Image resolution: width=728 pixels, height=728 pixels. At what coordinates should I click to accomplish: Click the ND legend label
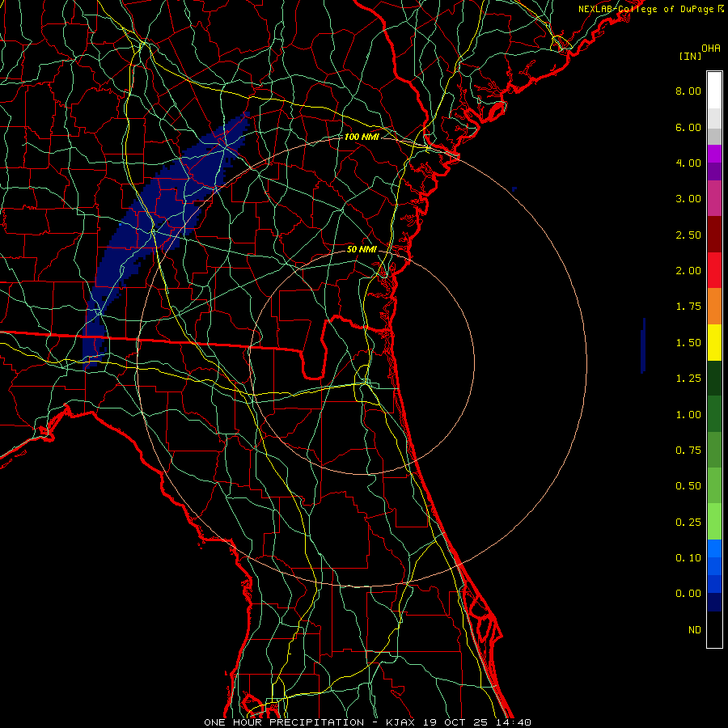(x=695, y=630)
